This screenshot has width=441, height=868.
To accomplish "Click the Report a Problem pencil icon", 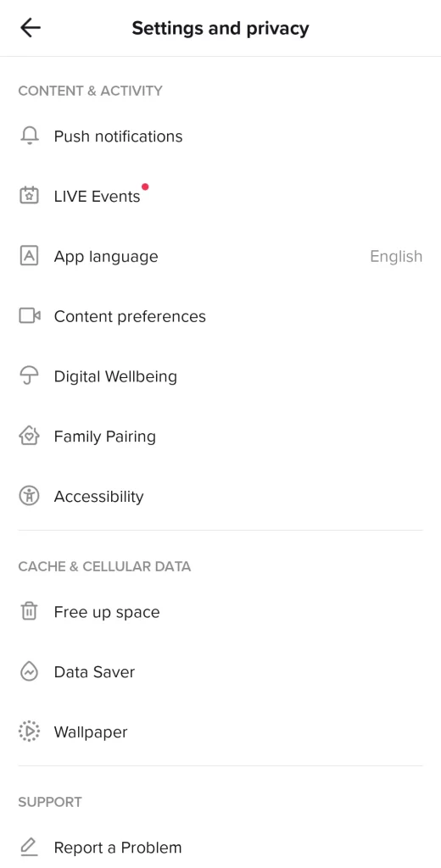I will [x=29, y=847].
